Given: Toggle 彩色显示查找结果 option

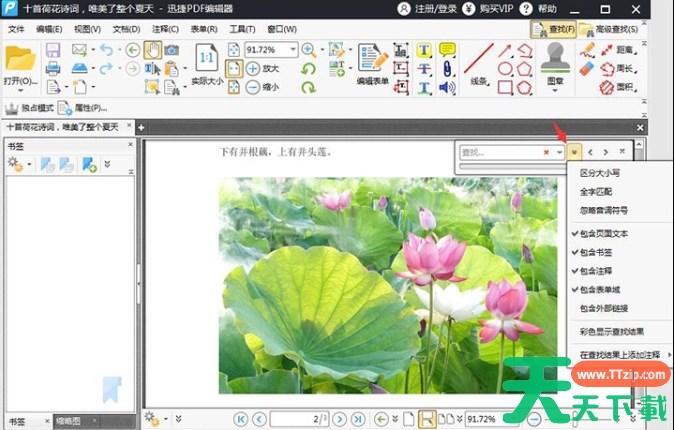Looking at the screenshot, I should (612, 331).
